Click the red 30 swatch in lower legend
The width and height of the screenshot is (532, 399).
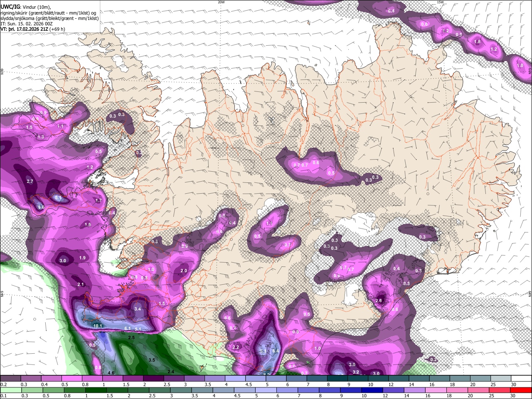[x=521, y=390]
